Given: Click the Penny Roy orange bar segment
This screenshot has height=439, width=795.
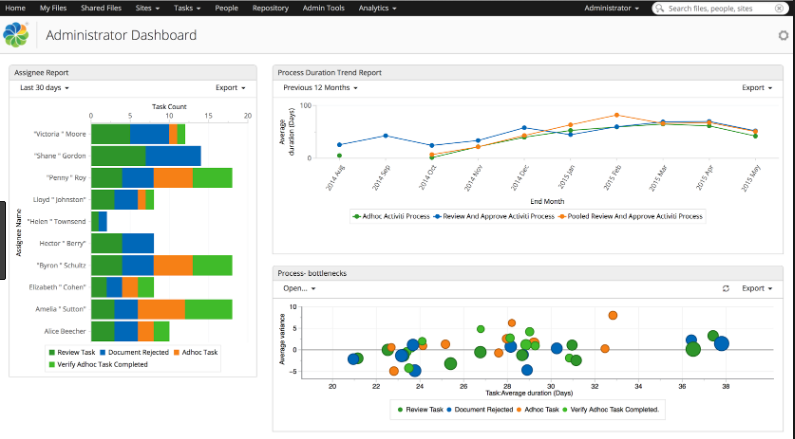Looking at the screenshot, I should [173, 178].
